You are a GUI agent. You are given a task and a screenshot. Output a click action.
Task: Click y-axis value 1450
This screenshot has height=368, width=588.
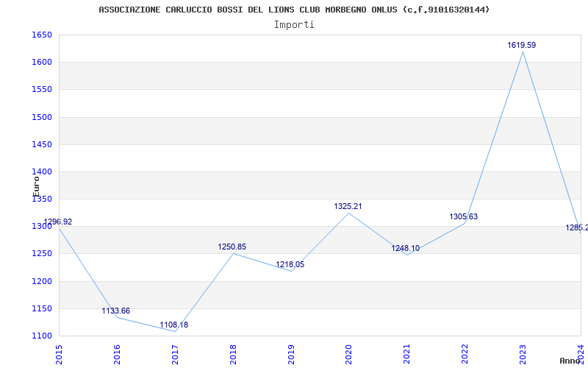[x=42, y=144]
